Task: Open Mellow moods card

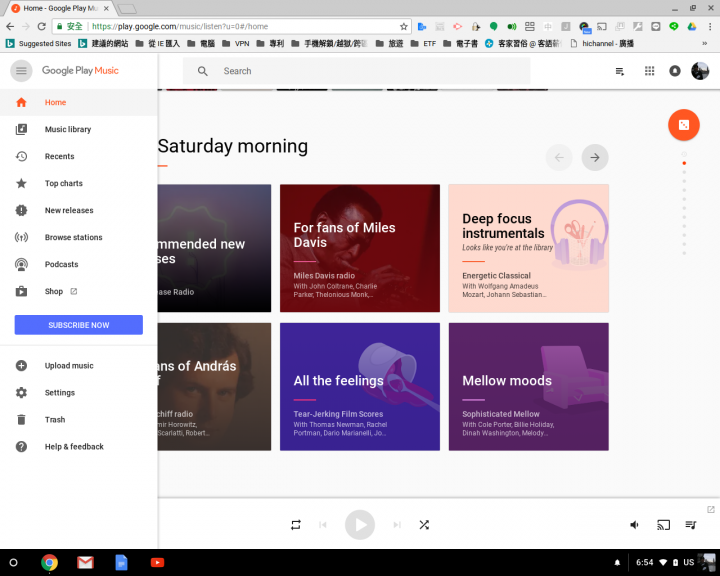Action: click(529, 387)
